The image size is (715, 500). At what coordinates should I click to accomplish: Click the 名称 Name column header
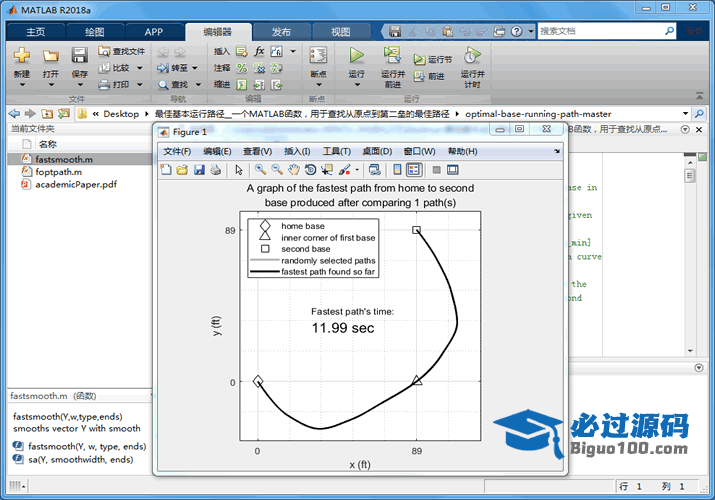(x=47, y=144)
